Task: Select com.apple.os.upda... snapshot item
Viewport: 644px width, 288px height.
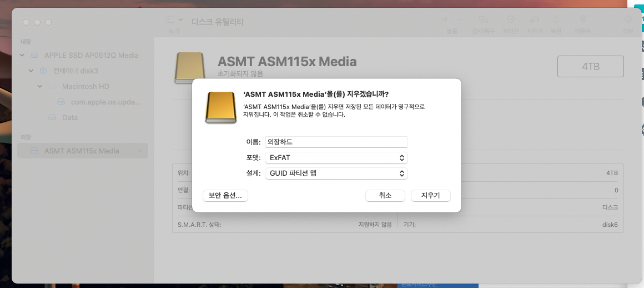Action: [x=105, y=102]
